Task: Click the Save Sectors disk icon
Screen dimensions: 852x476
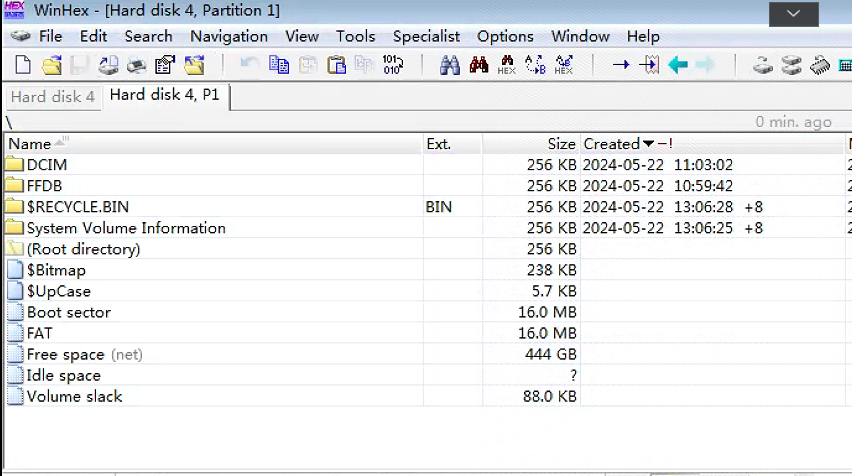Action: coord(80,65)
